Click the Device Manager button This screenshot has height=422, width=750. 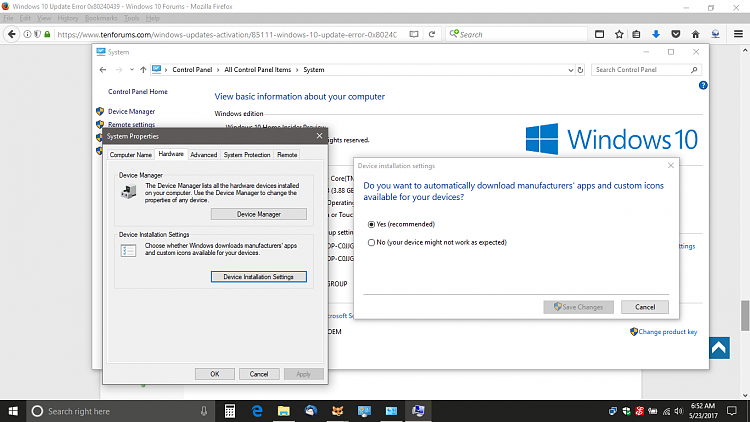pyautogui.click(x=259, y=214)
